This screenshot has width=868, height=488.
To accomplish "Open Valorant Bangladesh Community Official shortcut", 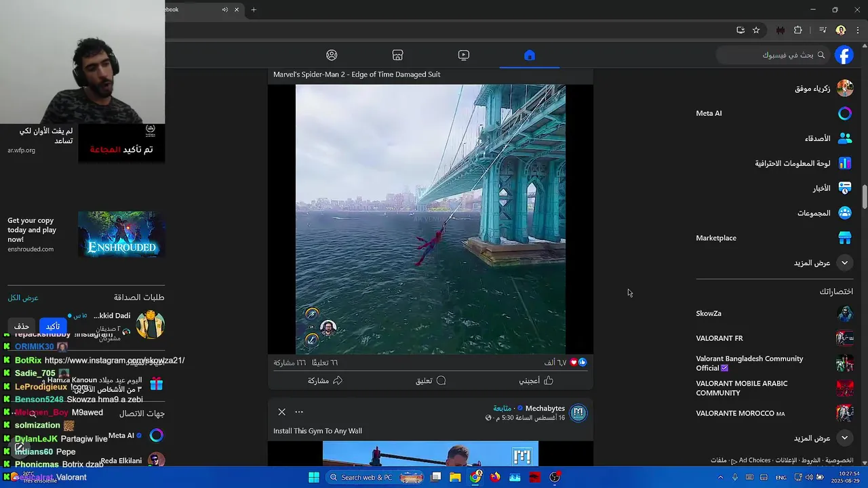I will click(774, 363).
